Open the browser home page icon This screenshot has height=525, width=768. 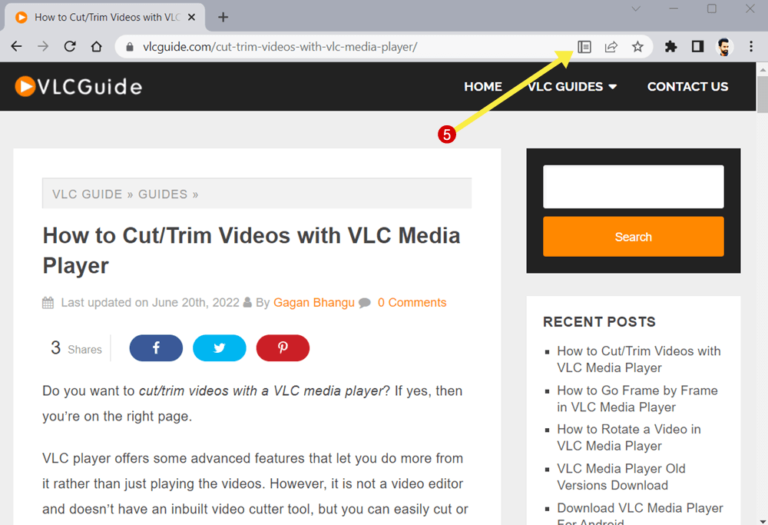(96, 47)
